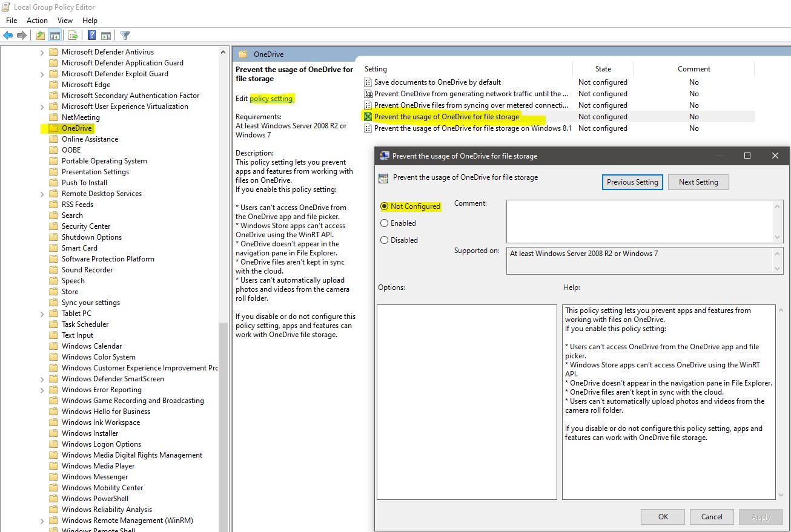Click the Previous Setting button
Viewport: 791px width, 532px height.
coord(632,182)
